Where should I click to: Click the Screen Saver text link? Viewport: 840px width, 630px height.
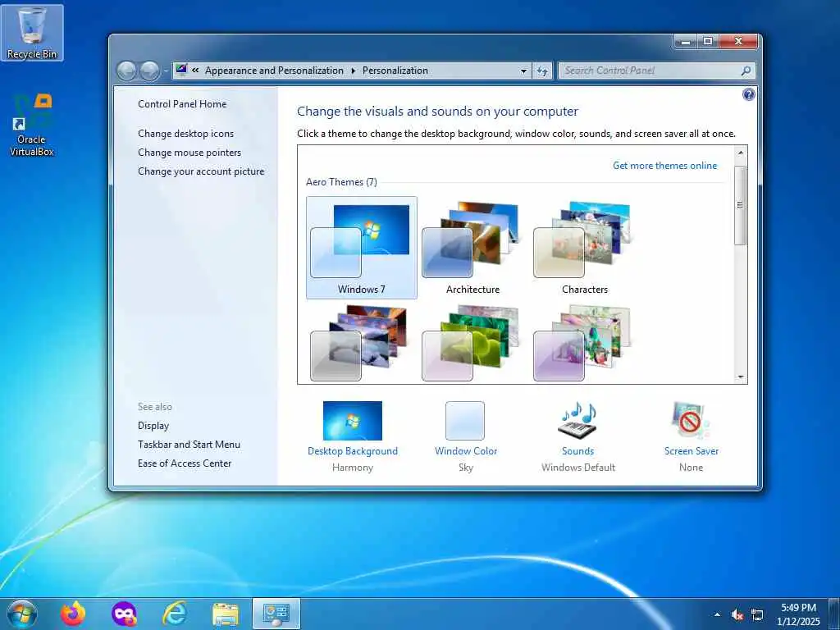click(691, 451)
